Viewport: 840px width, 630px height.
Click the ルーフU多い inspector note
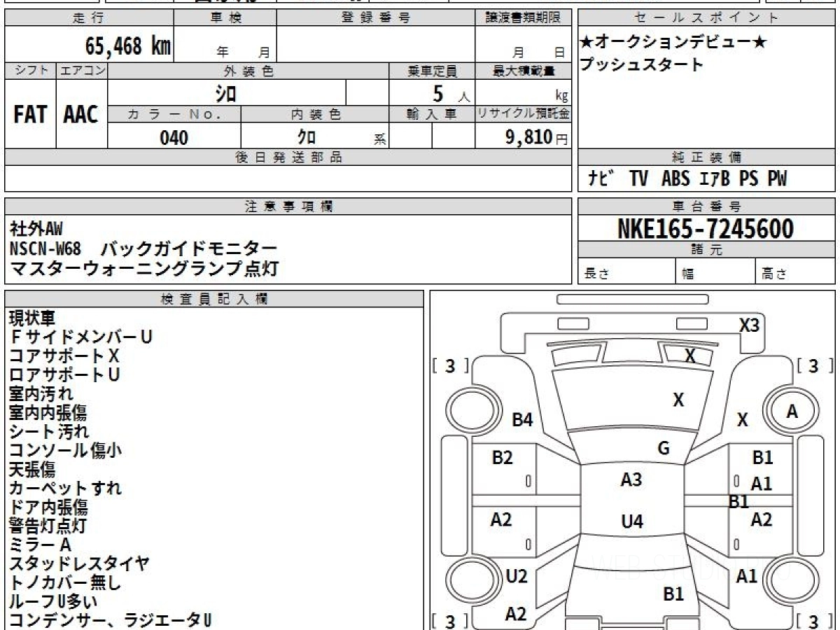tap(53, 601)
